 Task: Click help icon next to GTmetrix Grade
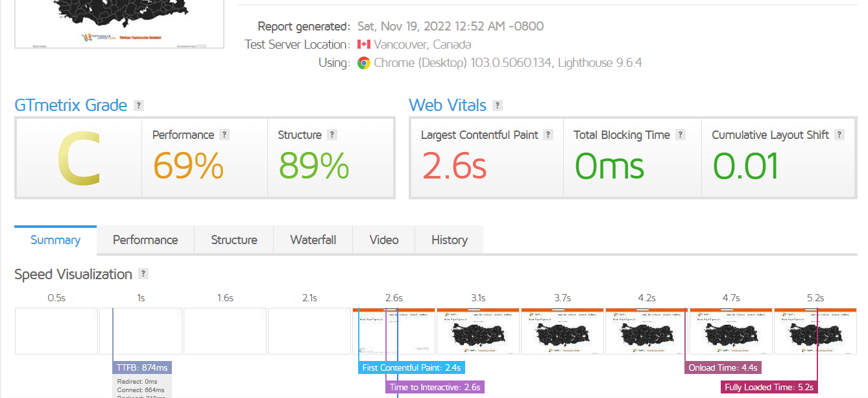click(x=138, y=105)
